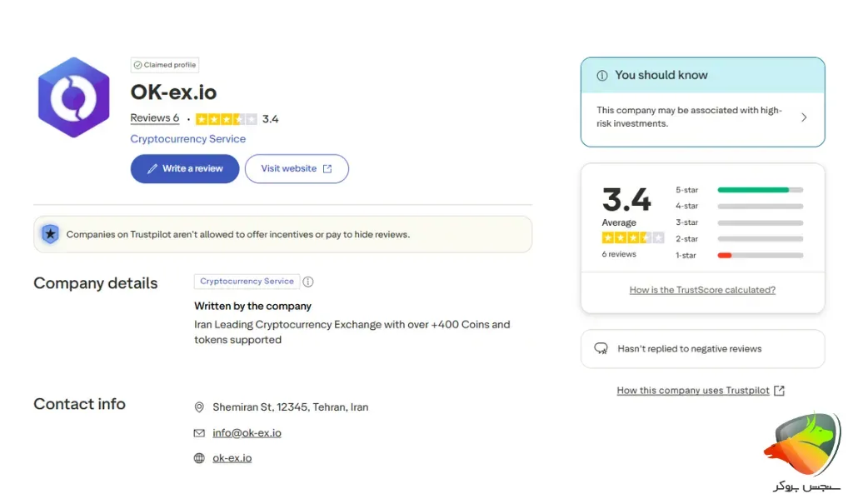
Task: Click the speech bubble icon in replies box
Action: [601, 349]
